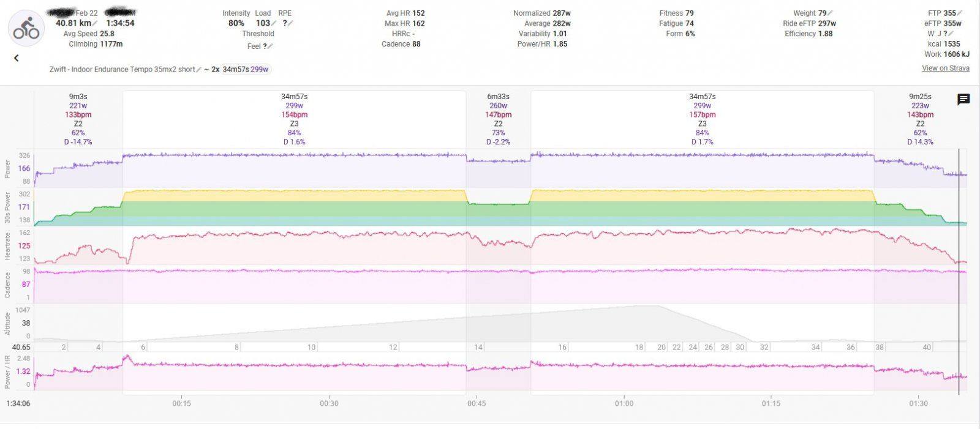The height and width of the screenshot is (429, 980).
Task: Click the 30s Power chart label
Action: [x=8, y=207]
